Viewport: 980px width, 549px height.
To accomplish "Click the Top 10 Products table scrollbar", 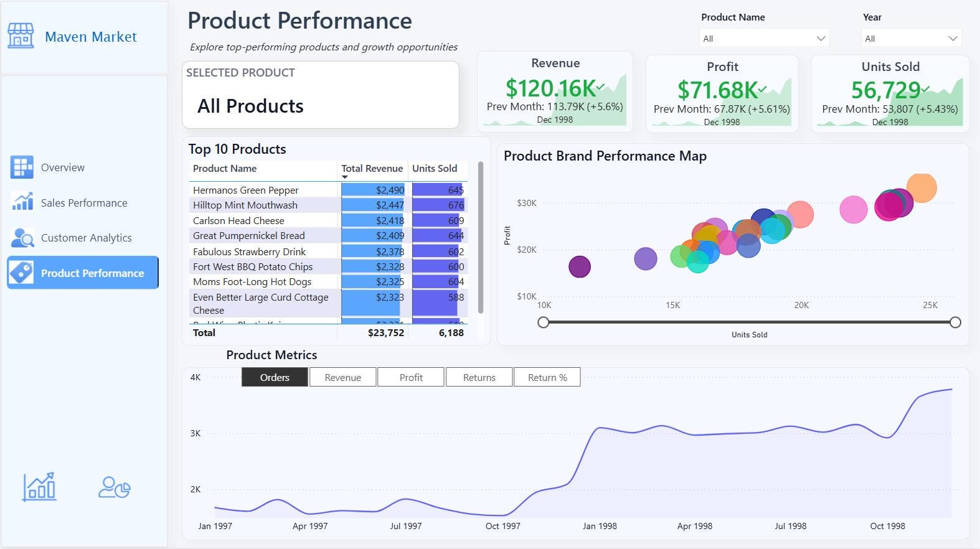I will (x=480, y=238).
